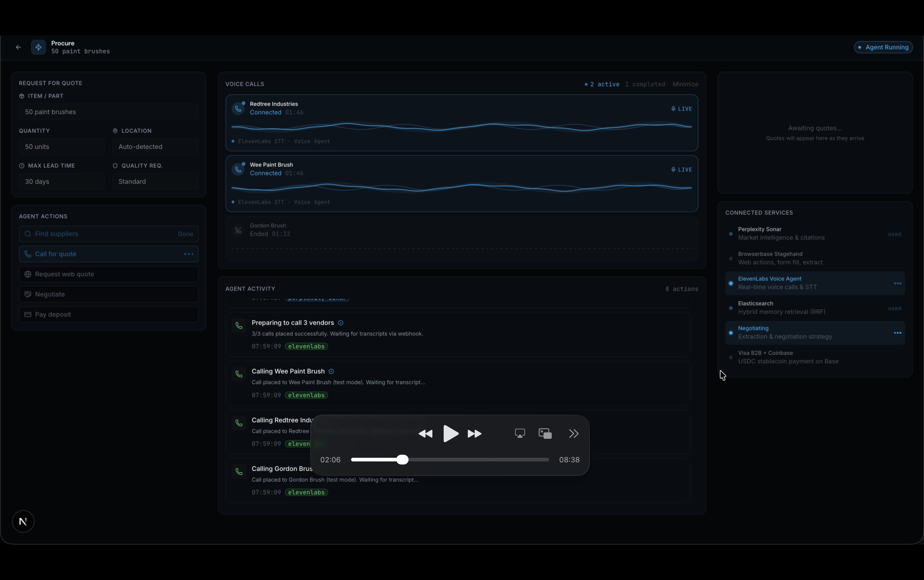Expand more player options with double chevron

[x=574, y=433]
